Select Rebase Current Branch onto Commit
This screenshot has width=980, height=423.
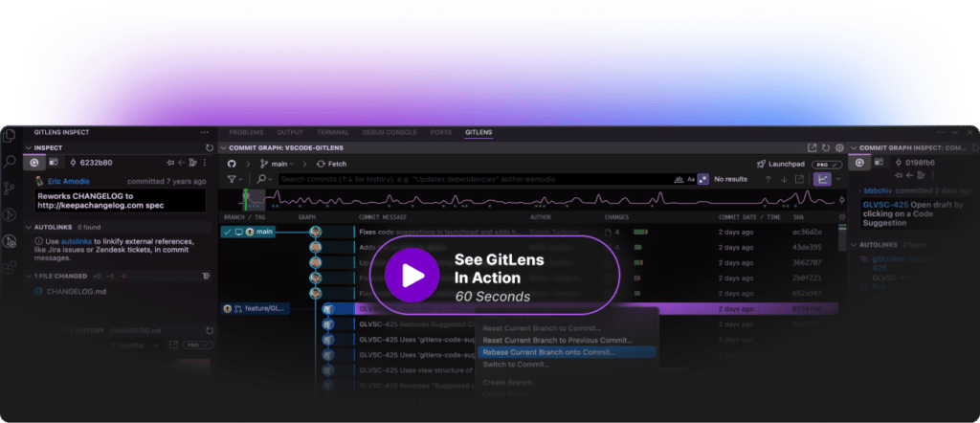pos(549,352)
